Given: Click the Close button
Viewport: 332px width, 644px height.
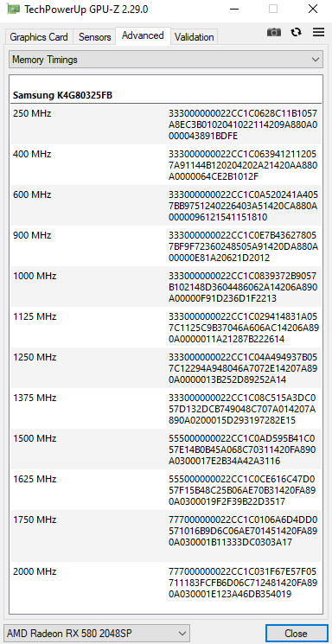Looking at the screenshot, I should click(296, 633).
